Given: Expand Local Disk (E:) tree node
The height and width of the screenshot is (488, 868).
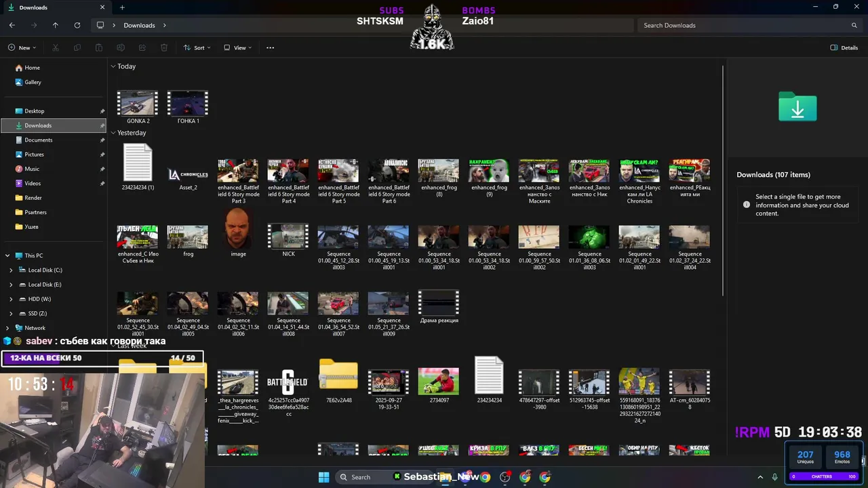Looking at the screenshot, I should tap(11, 285).
